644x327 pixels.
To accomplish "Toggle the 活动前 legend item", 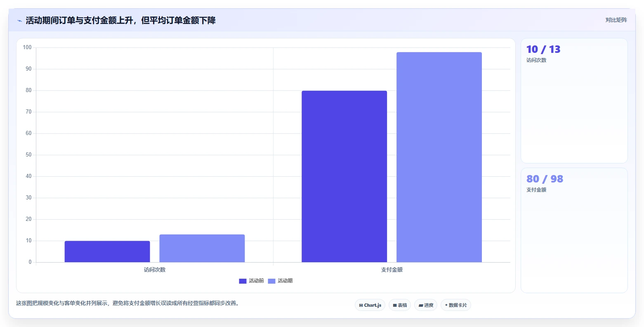I will point(251,281).
